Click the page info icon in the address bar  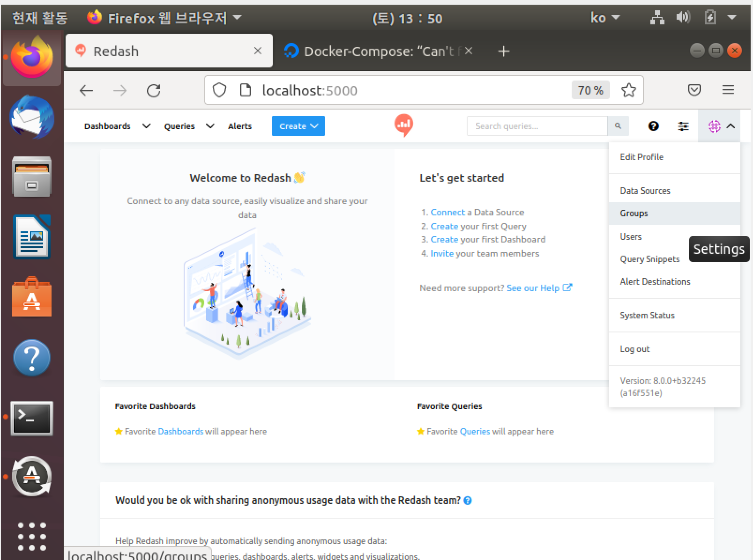(x=246, y=90)
